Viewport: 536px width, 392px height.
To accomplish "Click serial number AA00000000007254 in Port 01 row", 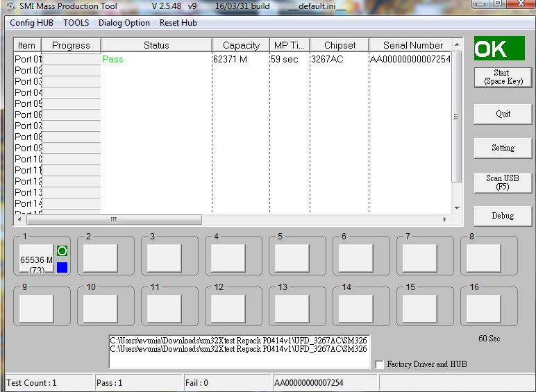I will point(410,59).
